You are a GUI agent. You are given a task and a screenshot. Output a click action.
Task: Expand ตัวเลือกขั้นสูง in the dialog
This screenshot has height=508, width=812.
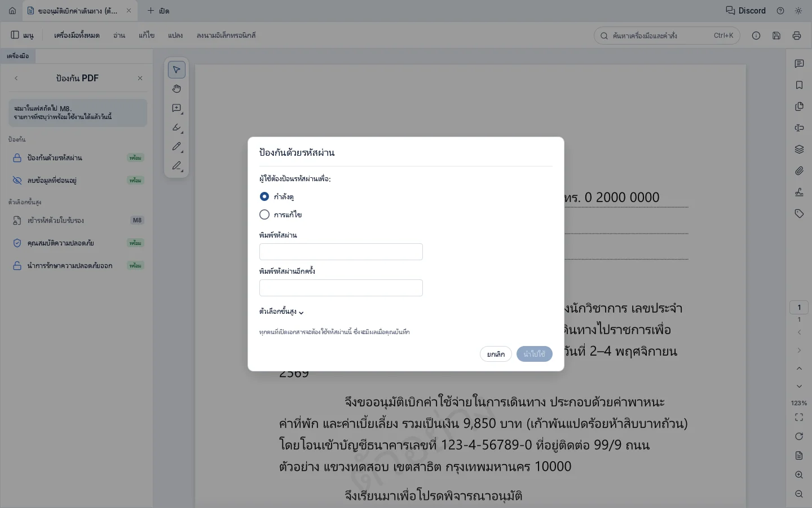281,312
